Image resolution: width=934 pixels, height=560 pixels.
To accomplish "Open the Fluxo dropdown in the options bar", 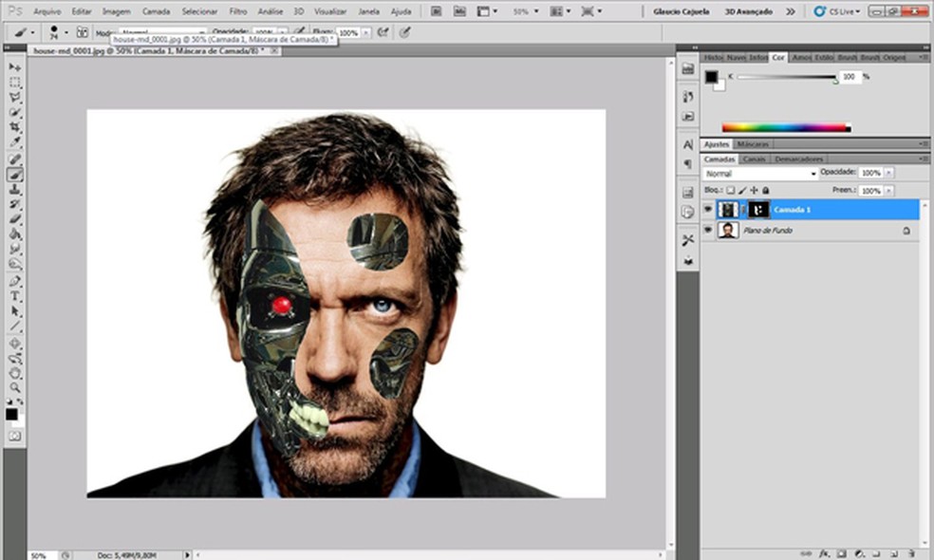I will 365,31.
